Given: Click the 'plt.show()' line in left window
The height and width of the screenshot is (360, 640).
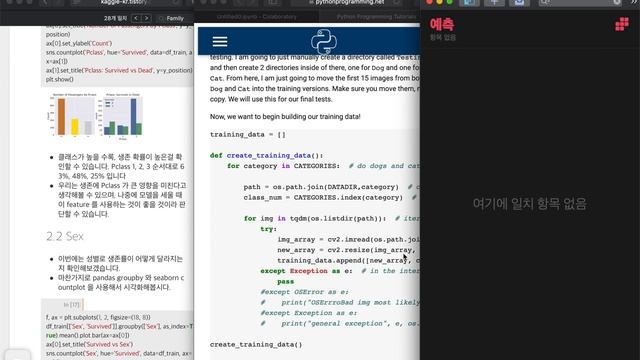Looking at the screenshot, I should [60, 79].
